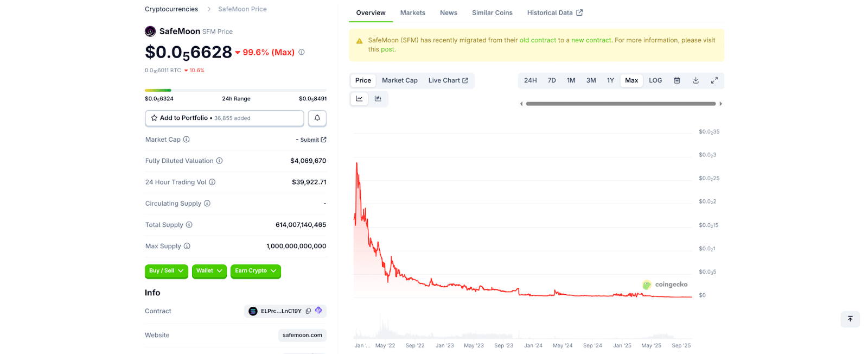
Task: Open the Historical Data tab
Action: [555, 12]
